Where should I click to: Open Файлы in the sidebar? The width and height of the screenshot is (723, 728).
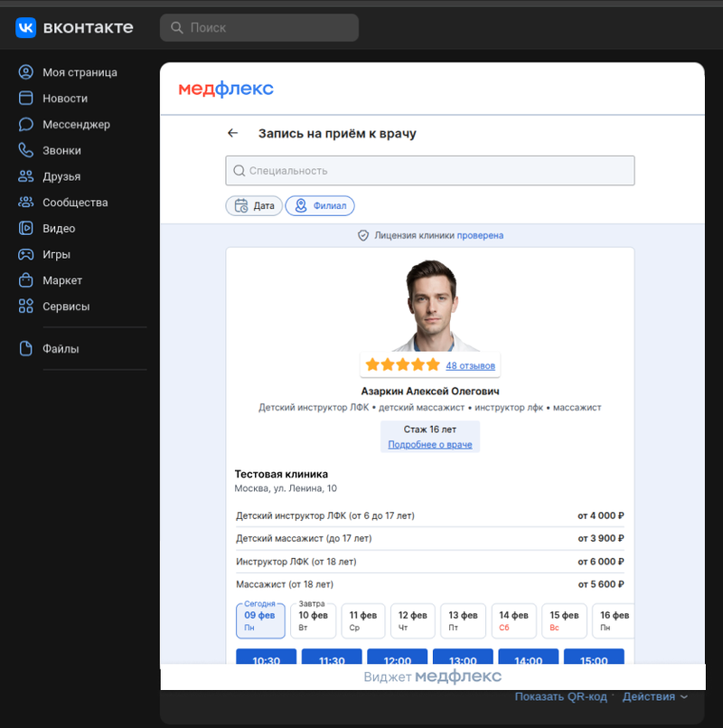tap(60, 349)
